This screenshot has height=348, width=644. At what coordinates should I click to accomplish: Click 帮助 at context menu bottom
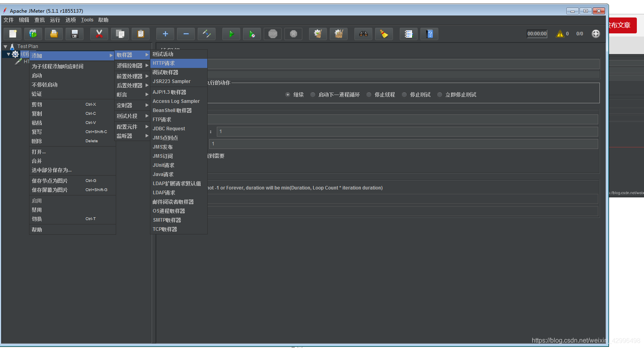click(x=72, y=230)
